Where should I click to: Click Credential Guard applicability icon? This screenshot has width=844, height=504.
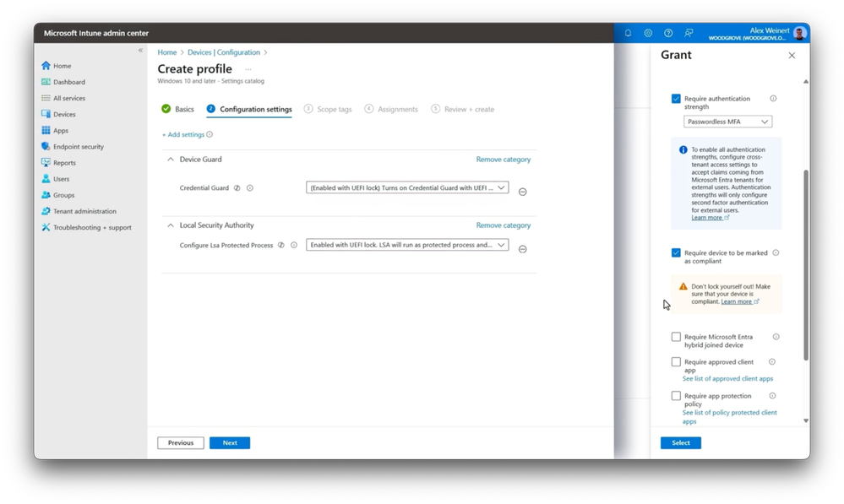237,187
